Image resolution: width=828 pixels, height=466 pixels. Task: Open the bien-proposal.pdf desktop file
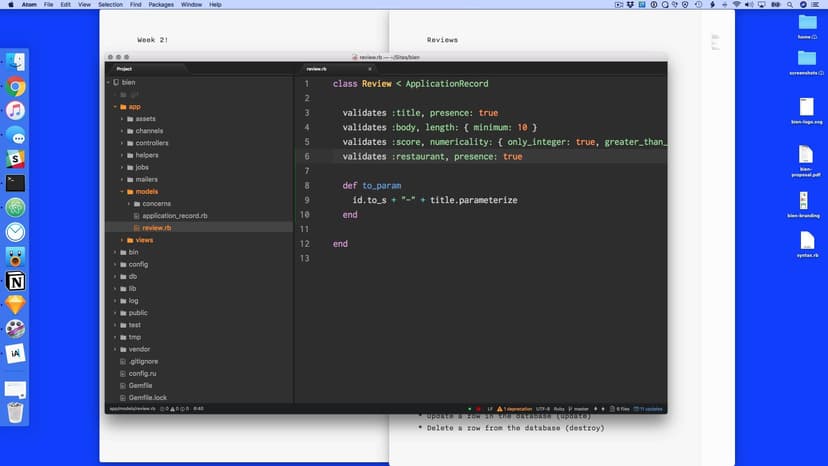tap(805, 156)
